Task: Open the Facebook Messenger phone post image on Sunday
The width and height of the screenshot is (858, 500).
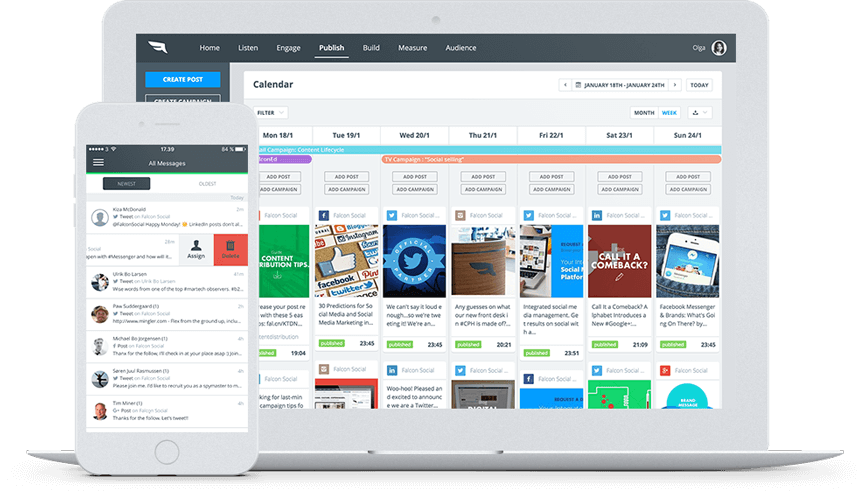Action: coord(688,261)
